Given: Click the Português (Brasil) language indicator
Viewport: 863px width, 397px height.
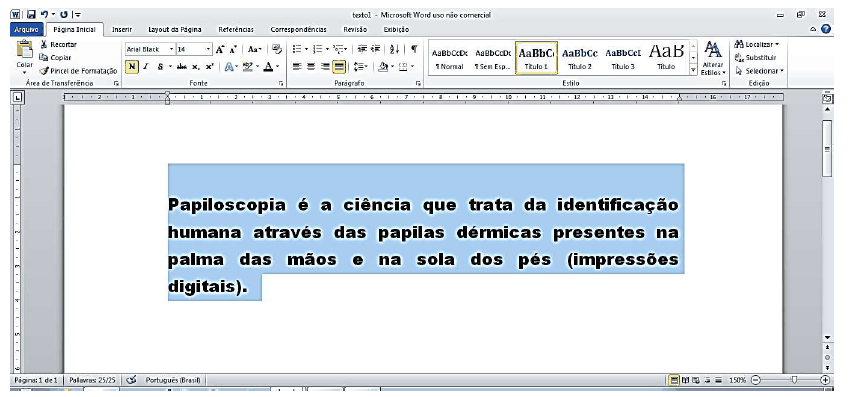Looking at the screenshot, I should point(173,380).
